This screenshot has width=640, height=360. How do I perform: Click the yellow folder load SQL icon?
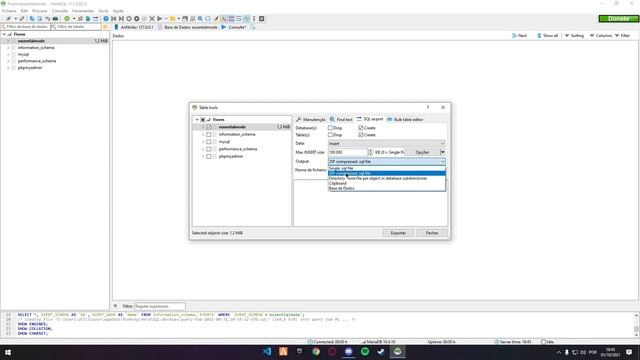(173, 19)
